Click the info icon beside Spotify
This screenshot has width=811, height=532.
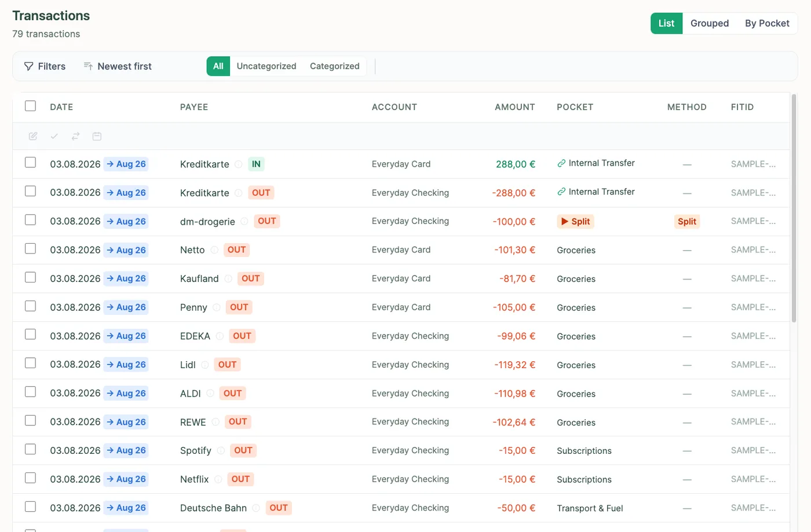[x=221, y=450]
